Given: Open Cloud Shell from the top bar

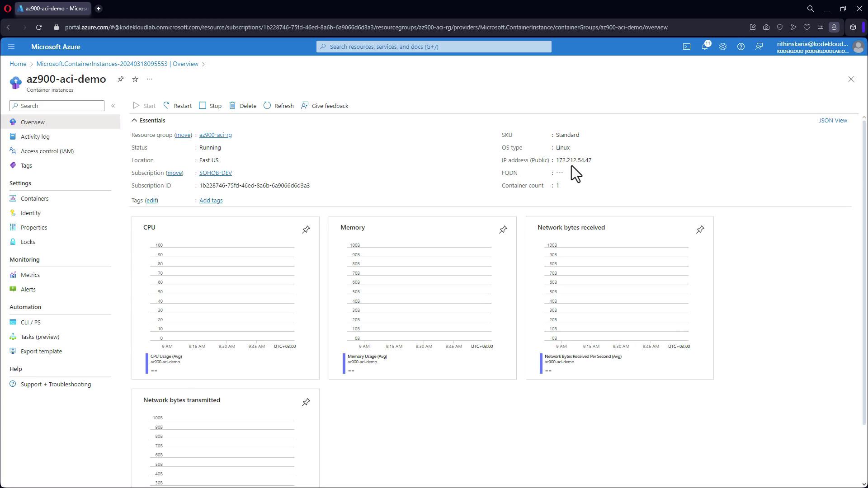Looking at the screenshot, I should pos(686,47).
